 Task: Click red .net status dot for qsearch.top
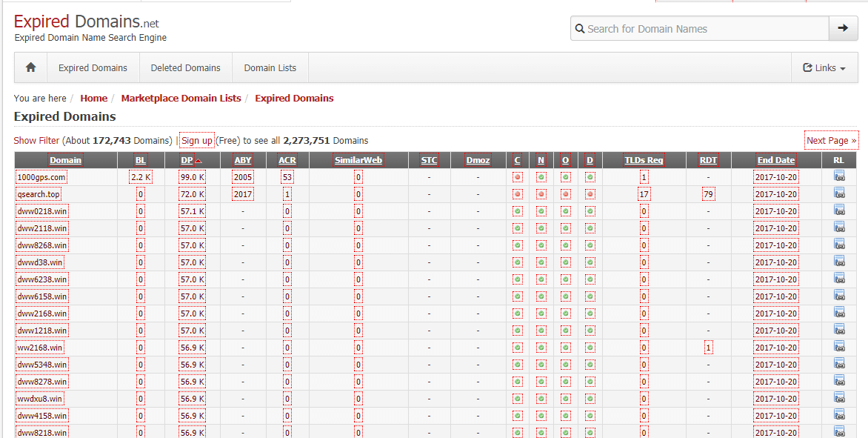[x=541, y=194]
